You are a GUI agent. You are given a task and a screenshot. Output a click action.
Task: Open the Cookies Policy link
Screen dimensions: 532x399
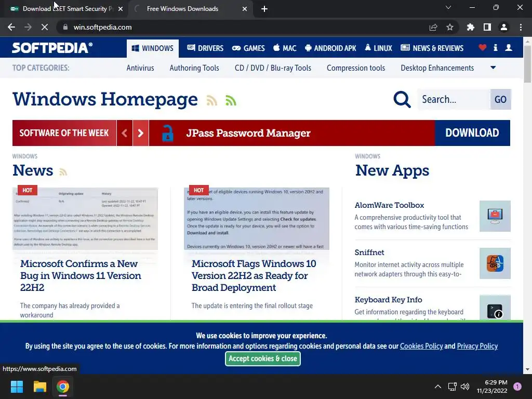421,346
